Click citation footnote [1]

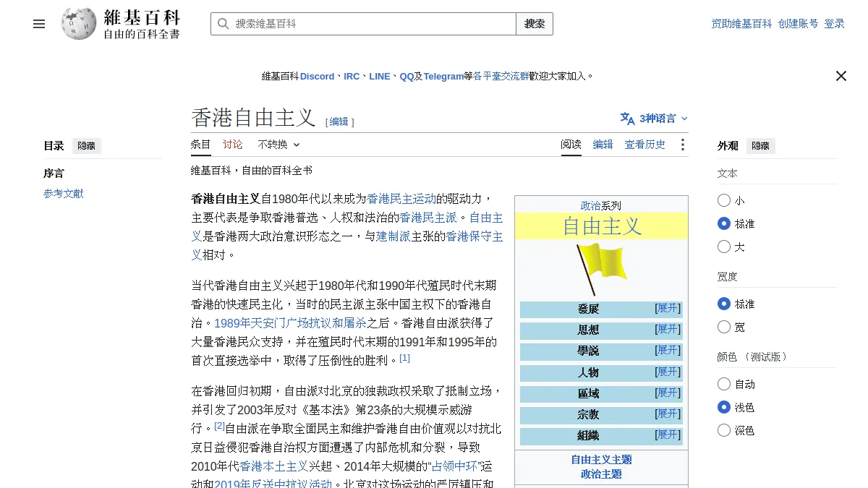(x=404, y=357)
